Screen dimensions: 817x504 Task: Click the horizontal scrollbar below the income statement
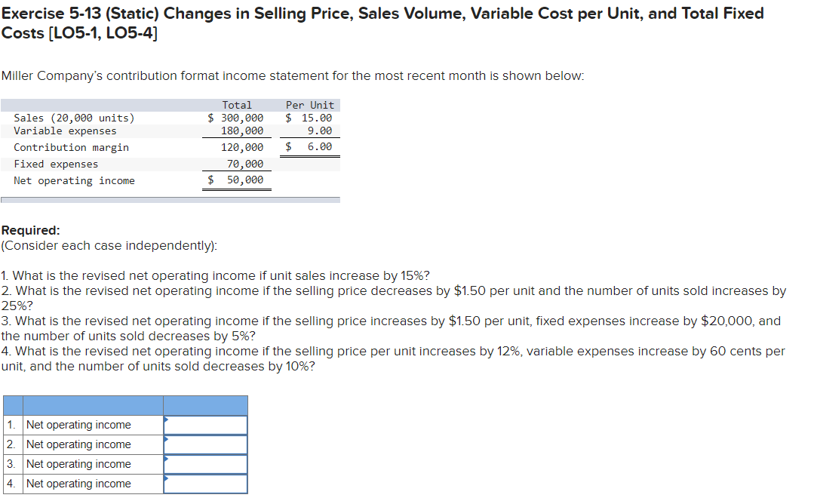click(x=170, y=199)
